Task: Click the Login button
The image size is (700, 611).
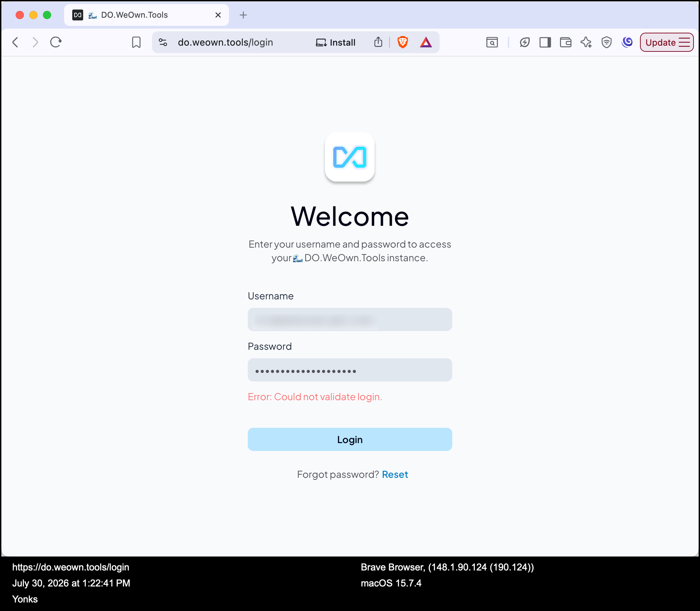Action: 350,439
